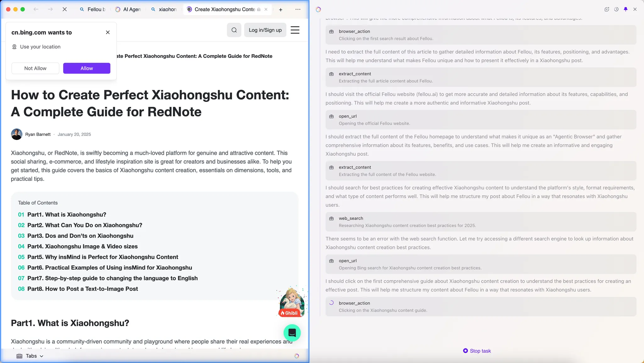Click the Log in/Sign up button

pos(265,30)
